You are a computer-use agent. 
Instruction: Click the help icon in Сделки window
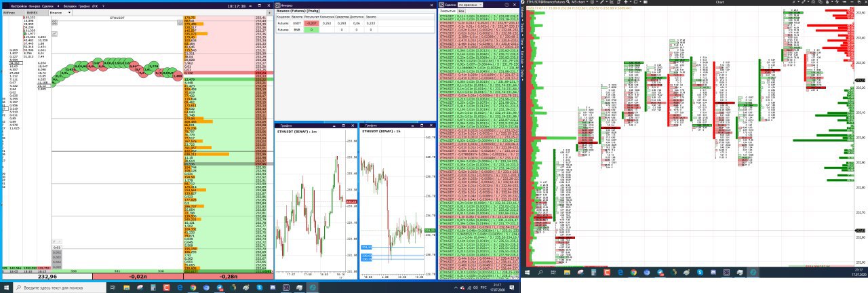(x=507, y=5)
